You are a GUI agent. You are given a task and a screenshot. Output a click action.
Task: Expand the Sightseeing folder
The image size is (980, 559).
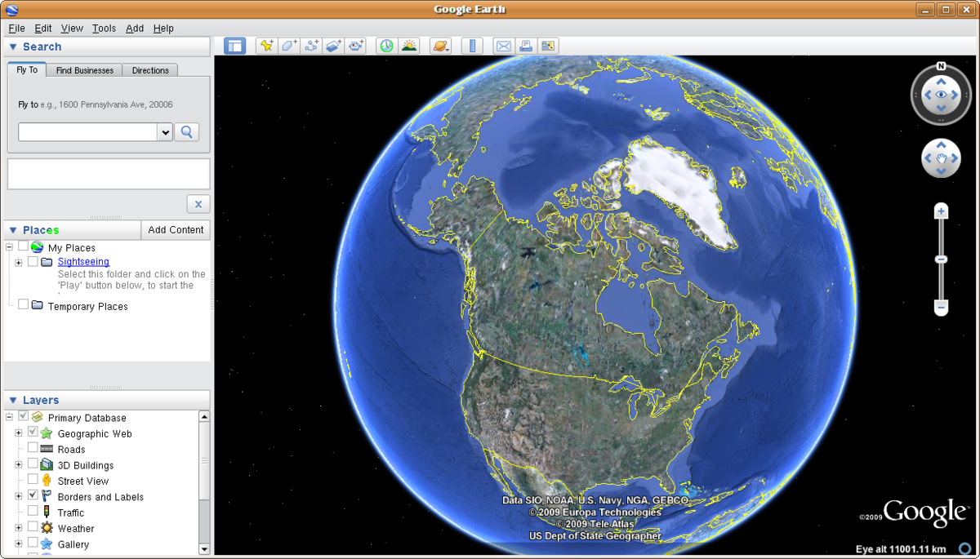click(x=18, y=262)
